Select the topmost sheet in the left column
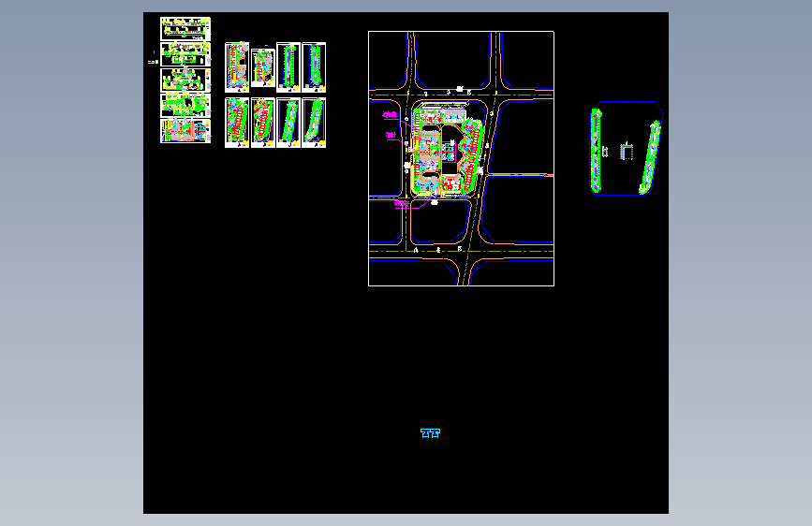The width and height of the screenshot is (812, 526). 185,29
